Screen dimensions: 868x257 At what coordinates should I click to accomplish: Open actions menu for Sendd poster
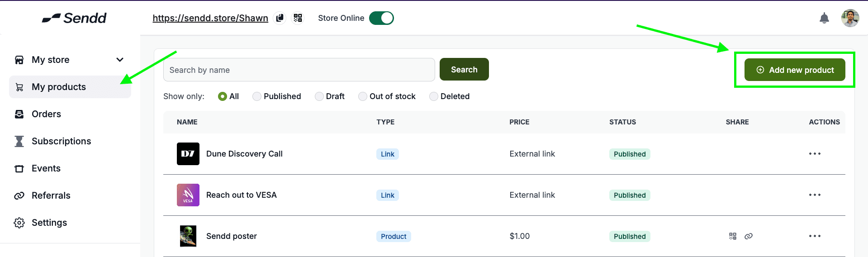click(x=815, y=236)
